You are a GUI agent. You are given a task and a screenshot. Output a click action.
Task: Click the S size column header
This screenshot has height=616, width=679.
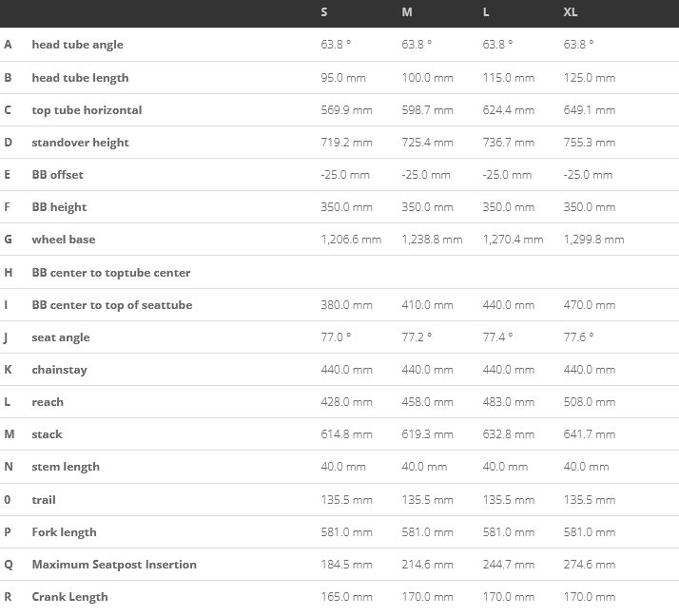coord(324,12)
